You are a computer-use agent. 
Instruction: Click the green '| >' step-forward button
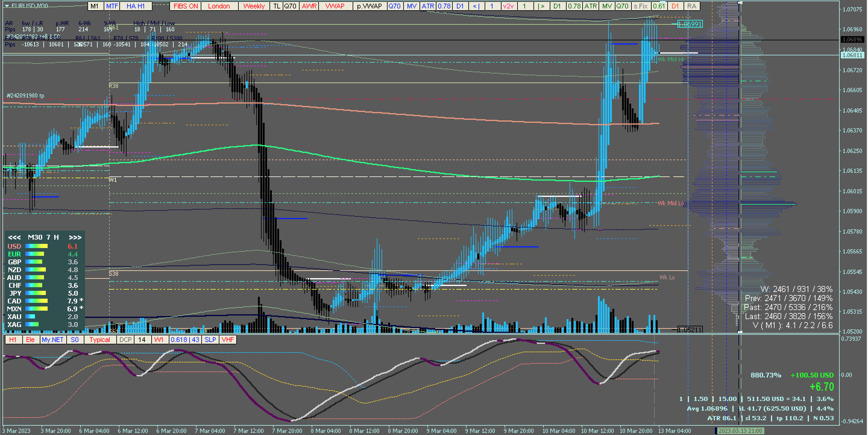[x=541, y=6]
